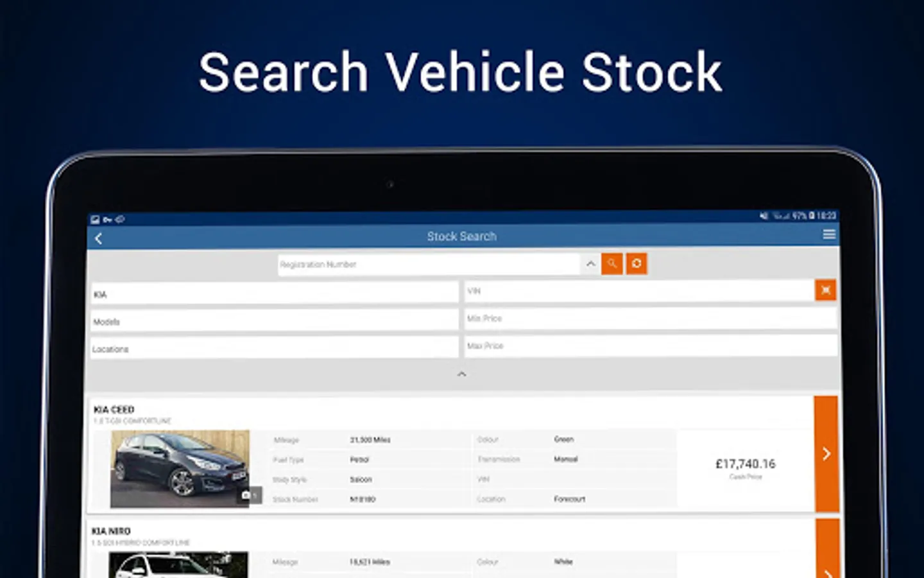
Task: Open the Locations dropdown
Action: pyautogui.click(x=274, y=349)
